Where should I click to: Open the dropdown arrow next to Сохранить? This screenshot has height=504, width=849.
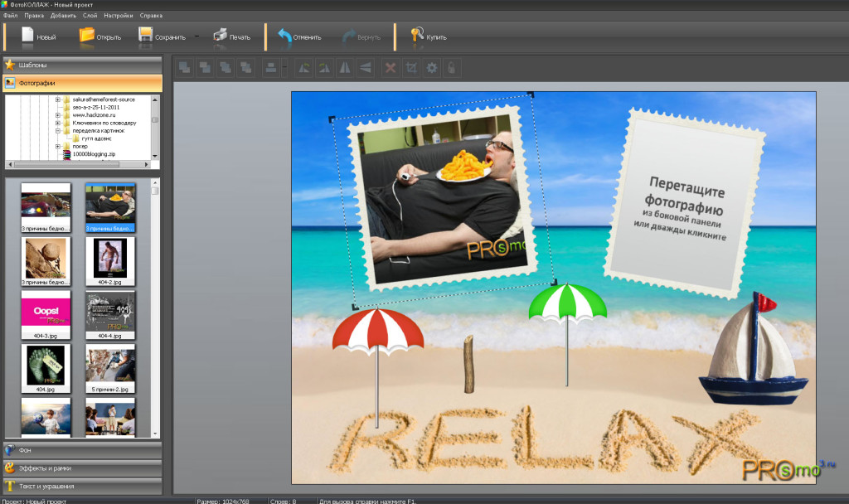(x=196, y=36)
